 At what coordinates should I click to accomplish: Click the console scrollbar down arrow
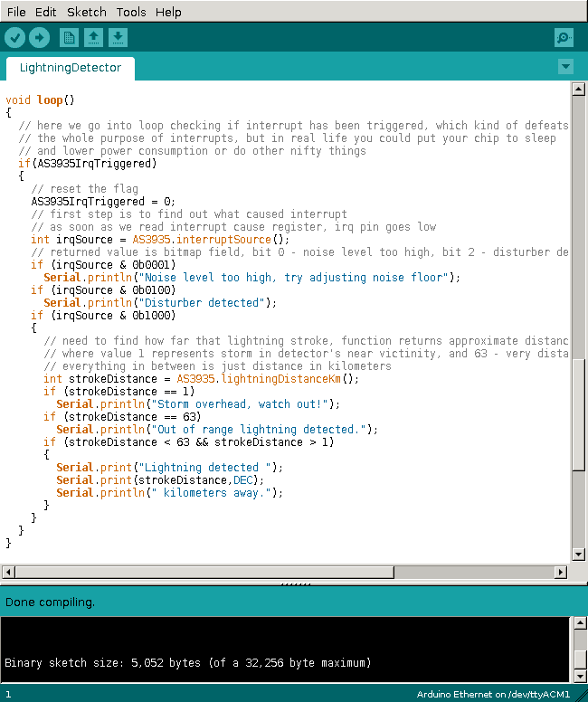pos(580,676)
